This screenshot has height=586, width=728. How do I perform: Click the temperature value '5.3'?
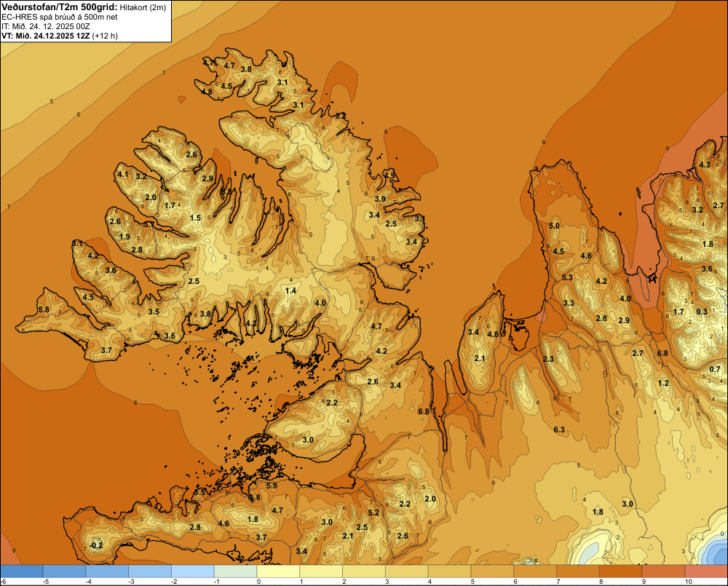567,277
